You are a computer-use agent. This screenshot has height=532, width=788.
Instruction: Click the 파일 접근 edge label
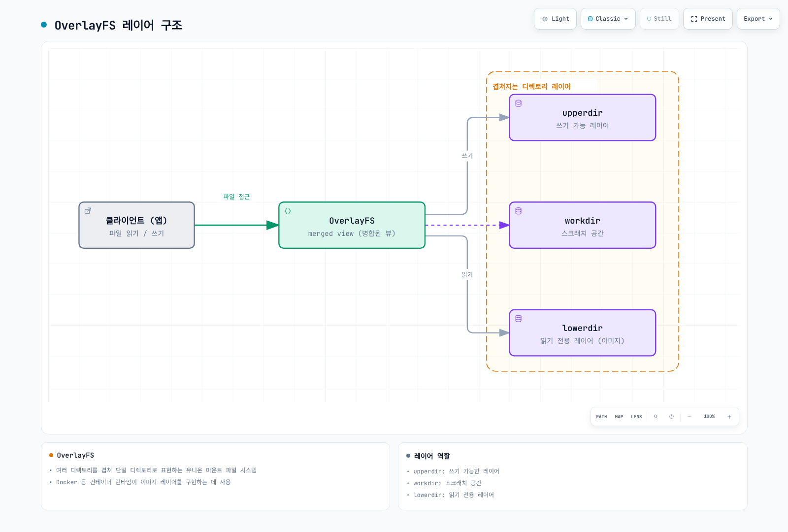coord(236,197)
